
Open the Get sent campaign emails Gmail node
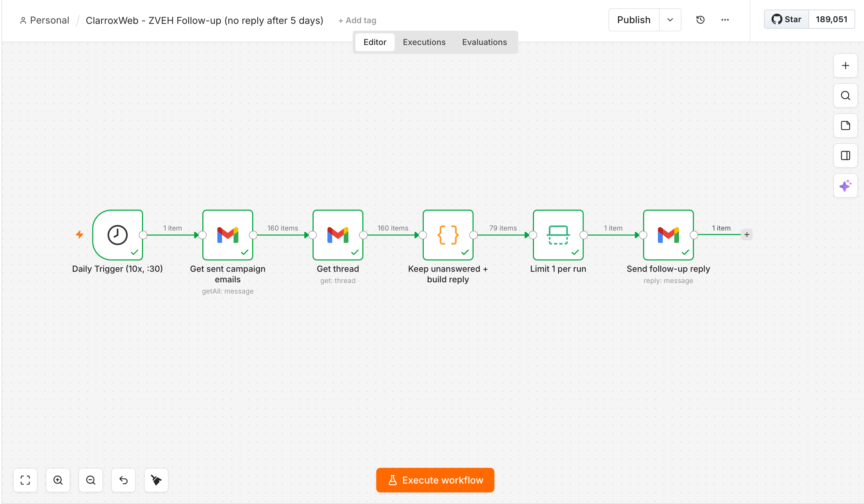pos(228,235)
